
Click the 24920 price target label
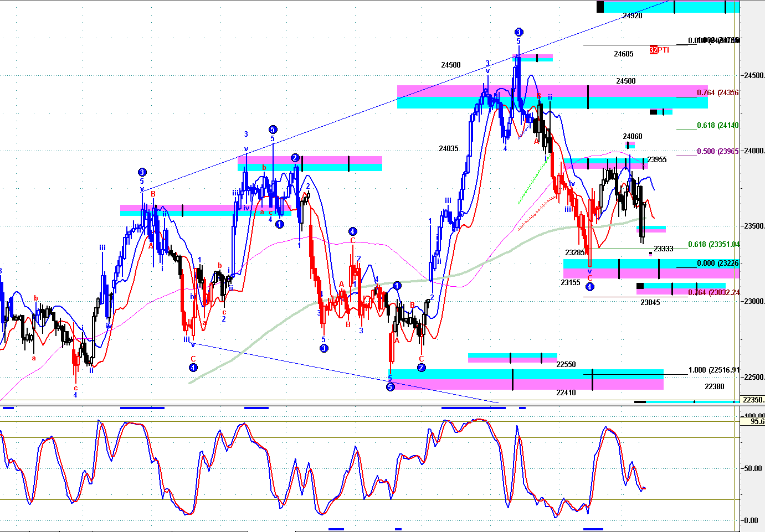click(632, 16)
